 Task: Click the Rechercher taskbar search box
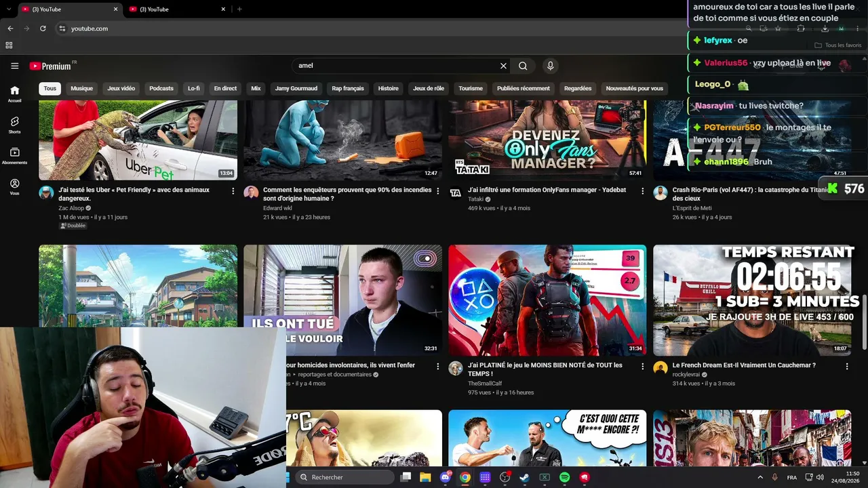click(x=344, y=477)
